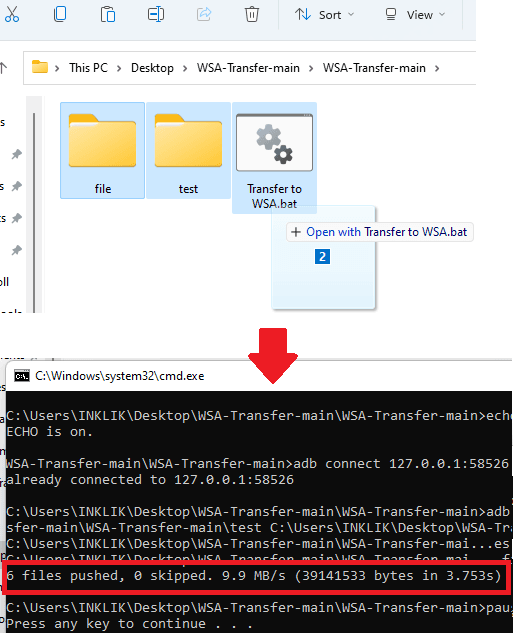Click the Share icon
Image resolution: width=513 pixels, height=633 pixels.
tap(204, 14)
